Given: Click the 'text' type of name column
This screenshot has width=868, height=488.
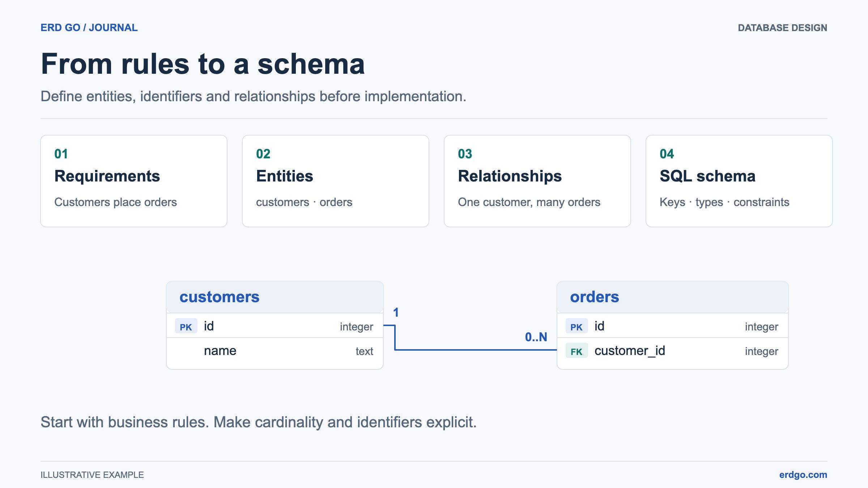Looking at the screenshot, I should (364, 351).
